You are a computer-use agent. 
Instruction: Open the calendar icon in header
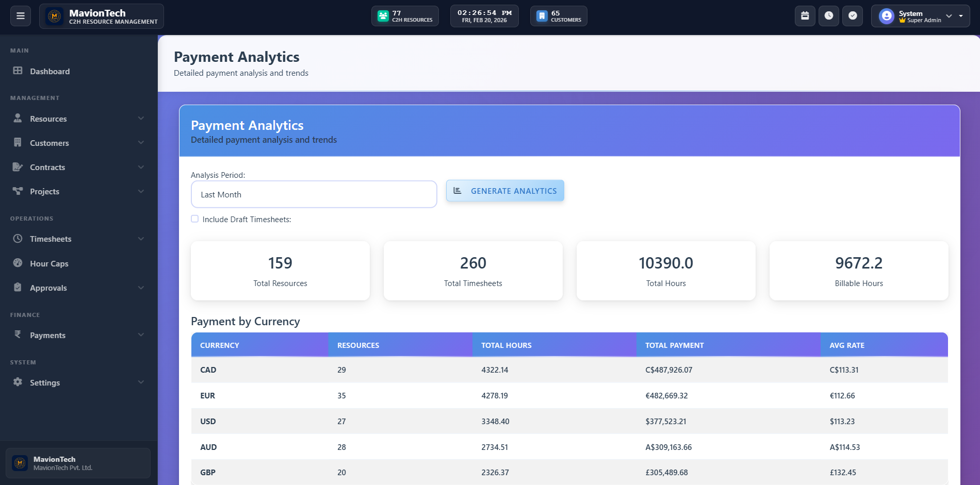point(805,16)
